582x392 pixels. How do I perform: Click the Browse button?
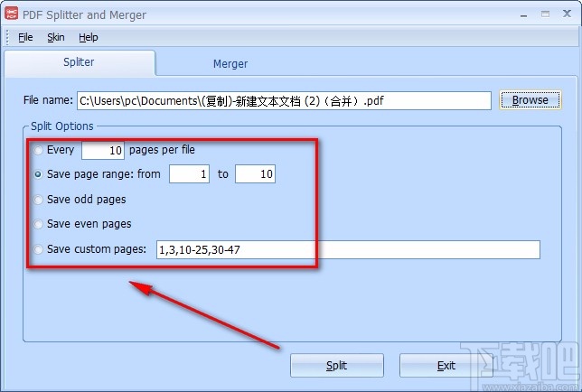[530, 100]
